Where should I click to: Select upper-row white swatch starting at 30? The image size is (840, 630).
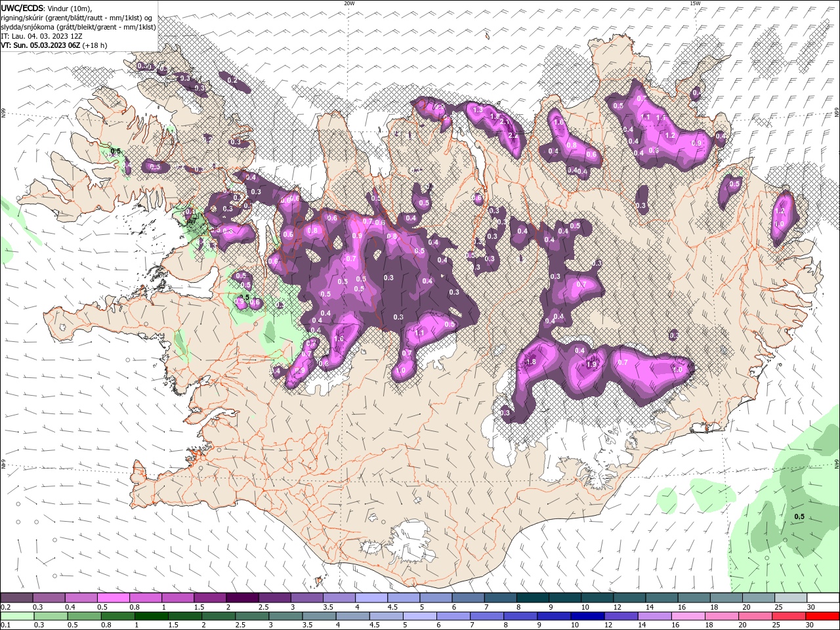[823, 598]
